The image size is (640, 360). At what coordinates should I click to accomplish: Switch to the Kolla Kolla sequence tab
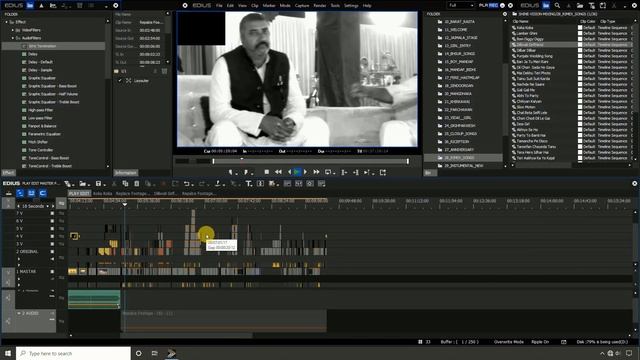click(102, 193)
